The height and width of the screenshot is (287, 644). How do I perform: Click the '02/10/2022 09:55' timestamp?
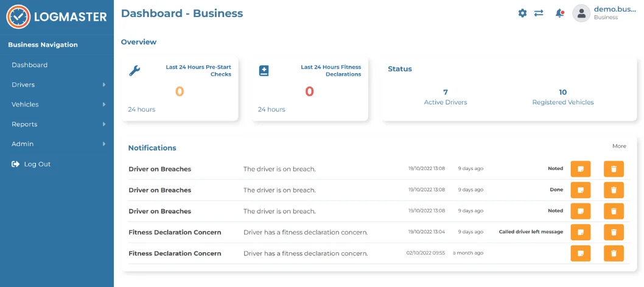pos(425,253)
